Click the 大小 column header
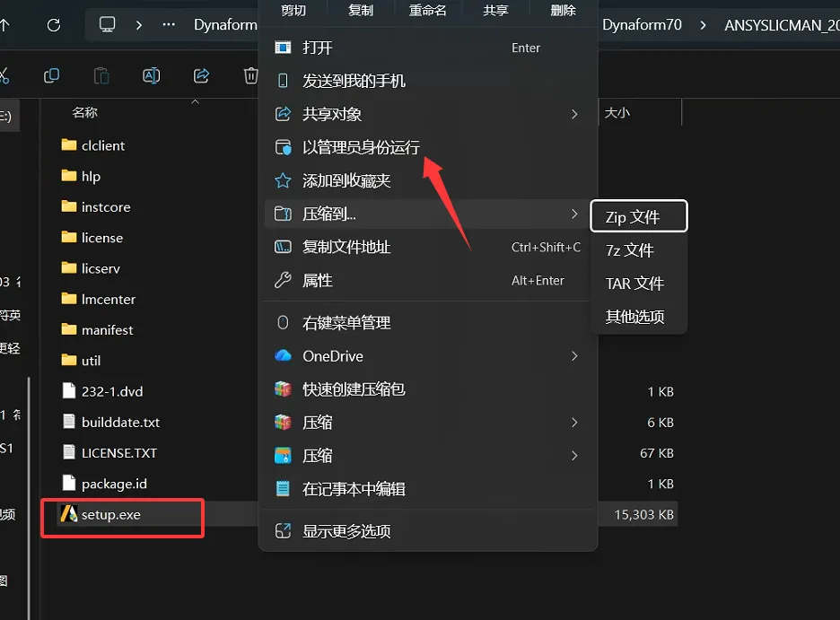 point(617,112)
